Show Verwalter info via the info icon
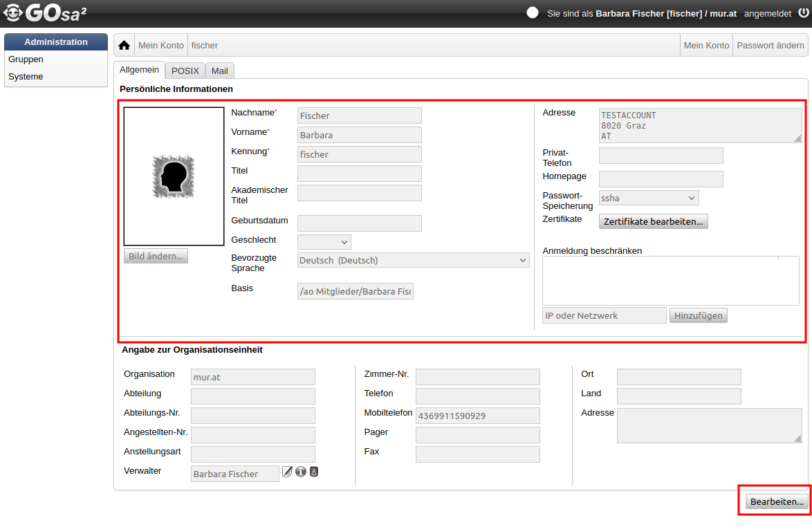Screen dimensions: 812x527 (301, 472)
